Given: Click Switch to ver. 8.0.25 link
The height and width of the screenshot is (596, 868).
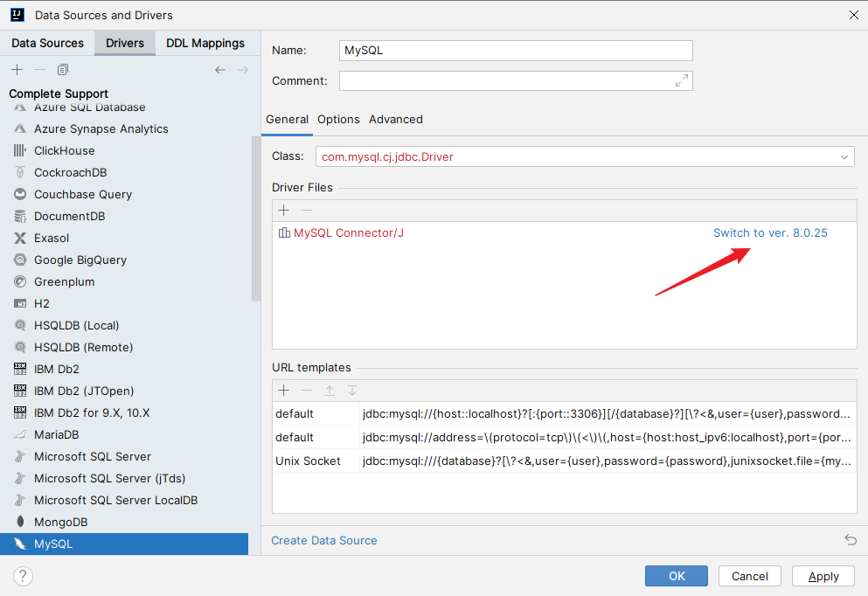Looking at the screenshot, I should point(769,232).
